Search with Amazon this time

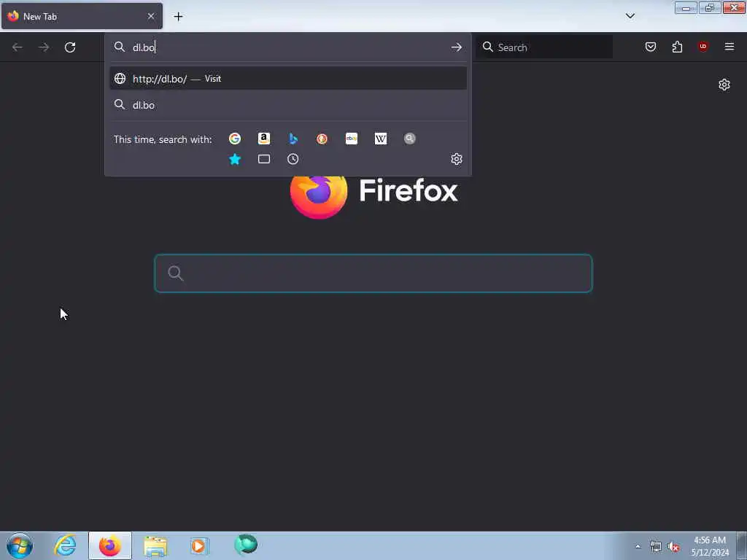coord(264,139)
